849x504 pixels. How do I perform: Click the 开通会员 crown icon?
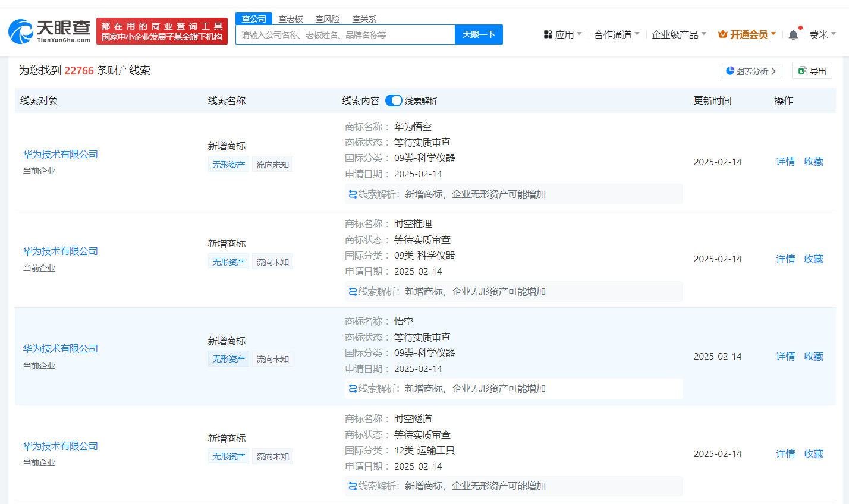coord(723,35)
